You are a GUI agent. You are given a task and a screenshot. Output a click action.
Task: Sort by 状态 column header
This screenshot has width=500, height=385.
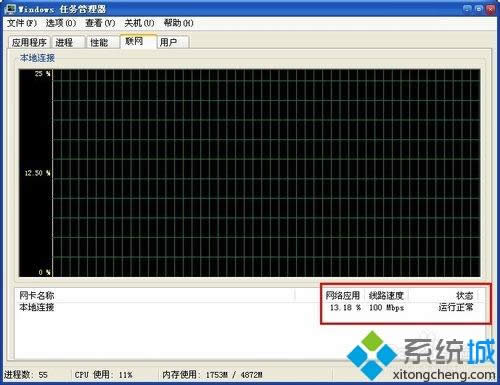click(443, 295)
